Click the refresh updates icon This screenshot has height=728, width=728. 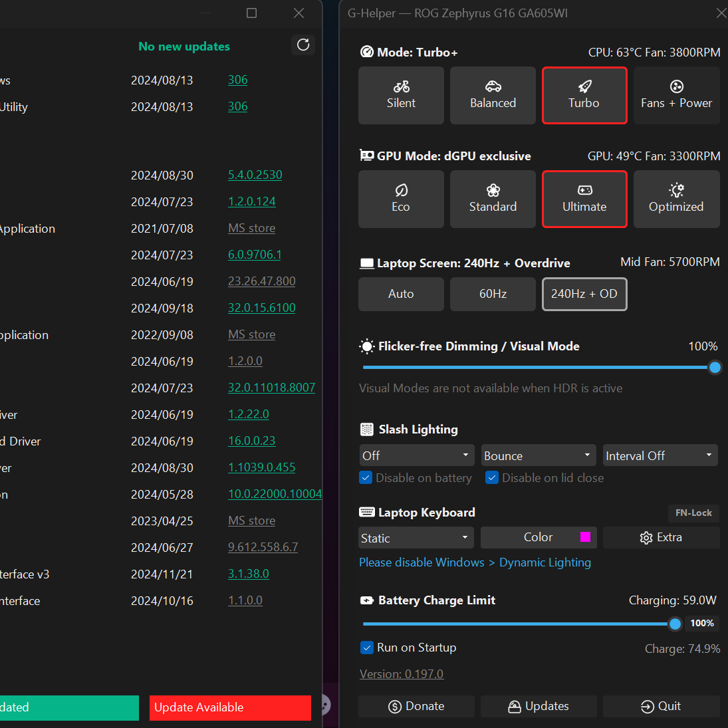click(303, 45)
